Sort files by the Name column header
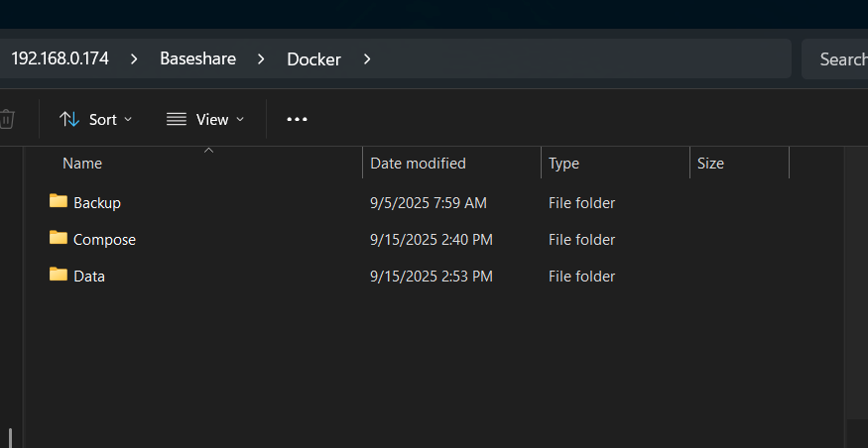 pyautogui.click(x=82, y=164)
